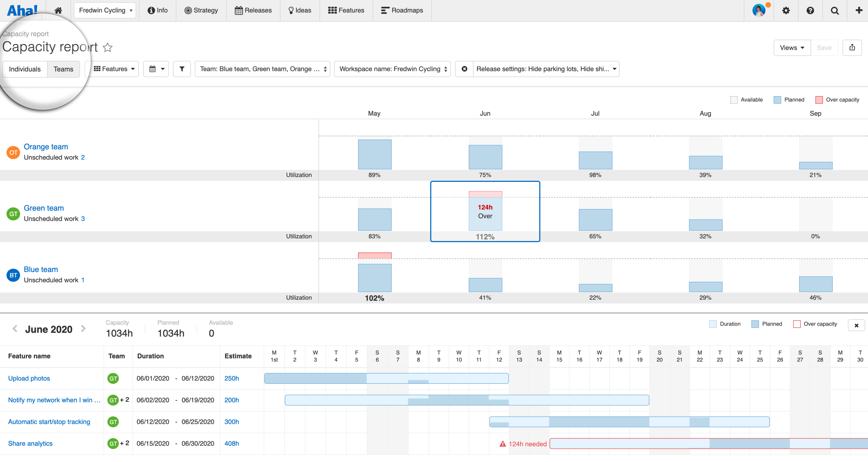Advance to the next month in June panel
The width and height of the screenshot is (868, 462).
[83, 329]
